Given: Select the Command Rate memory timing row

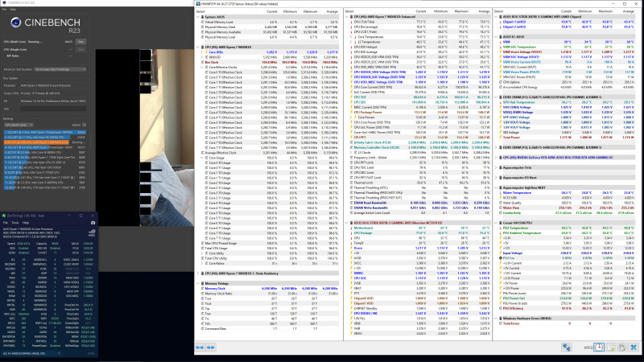Looking at the screenshot, I should click(x=269, y=329).
